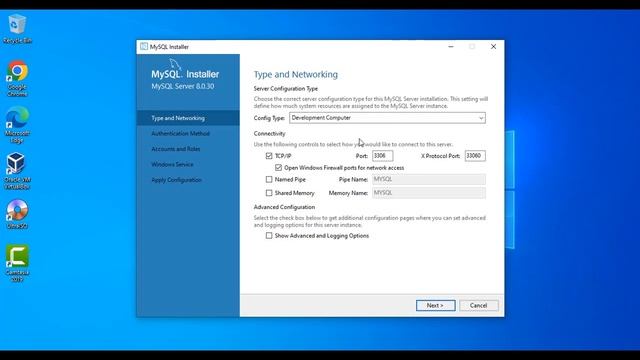Toggle the TCP/IP checkbox
The height and width of the screenshot is (360, 640).
269,156
